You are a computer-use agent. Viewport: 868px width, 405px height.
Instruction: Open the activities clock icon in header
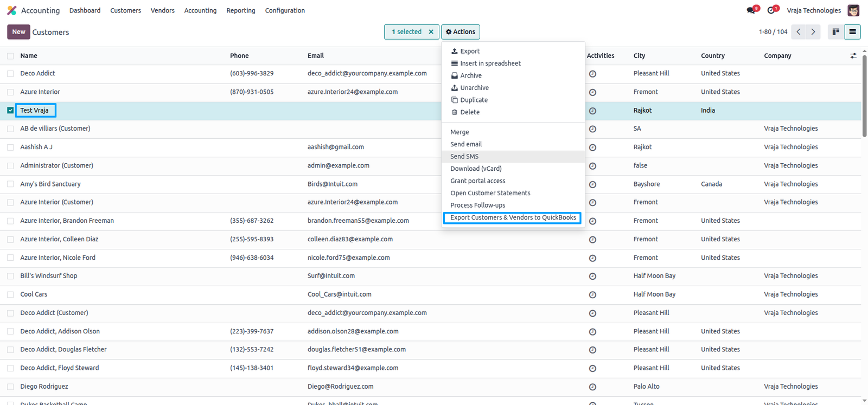point(772,10)
